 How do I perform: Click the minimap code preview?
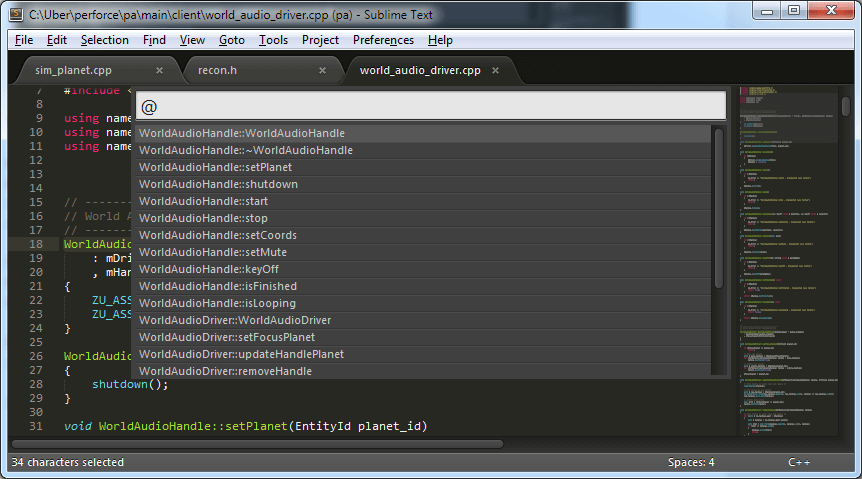788,260
